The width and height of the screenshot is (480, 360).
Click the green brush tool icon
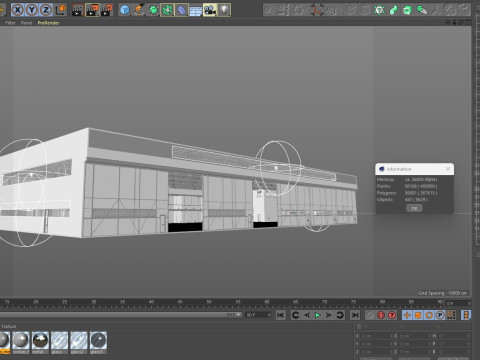click(422, 10)
